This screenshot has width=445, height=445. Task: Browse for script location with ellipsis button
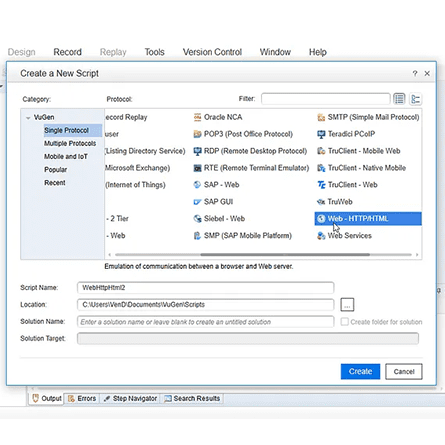tap(347, 305)
